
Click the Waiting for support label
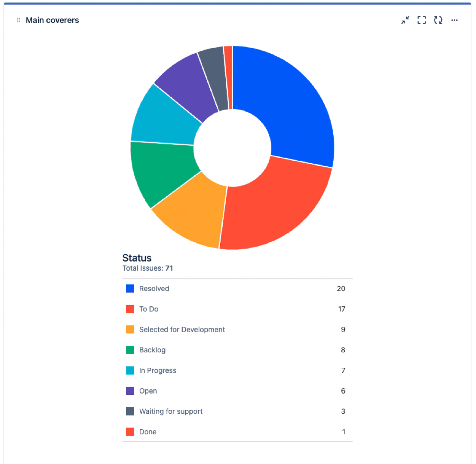[x=171, y=411]
